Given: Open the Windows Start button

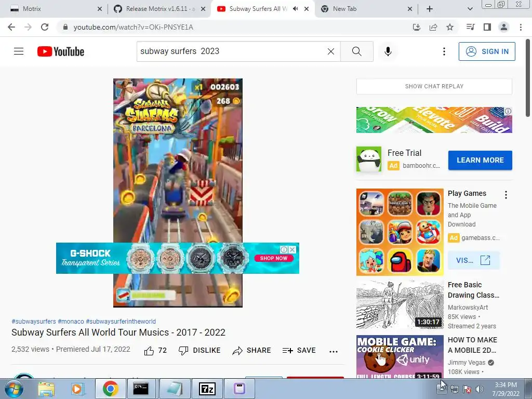Looking at the screenshot, I should (13, 389).
